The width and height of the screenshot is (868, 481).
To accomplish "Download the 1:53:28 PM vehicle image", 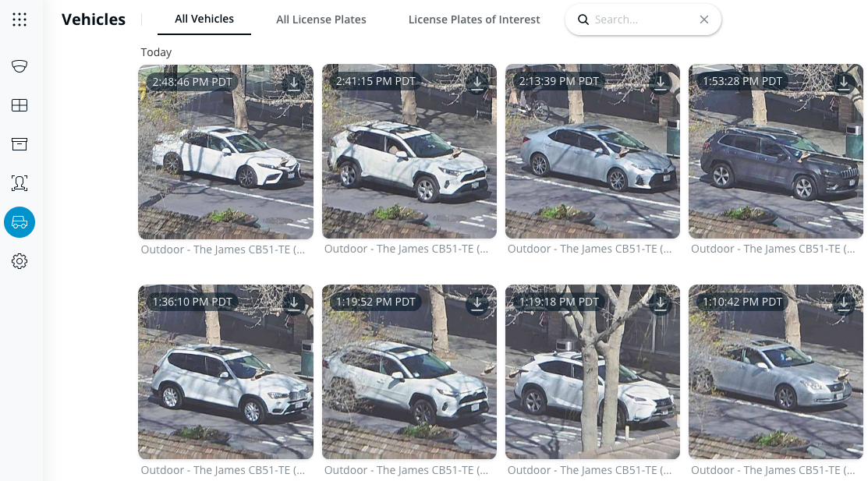I will point(844,83).
